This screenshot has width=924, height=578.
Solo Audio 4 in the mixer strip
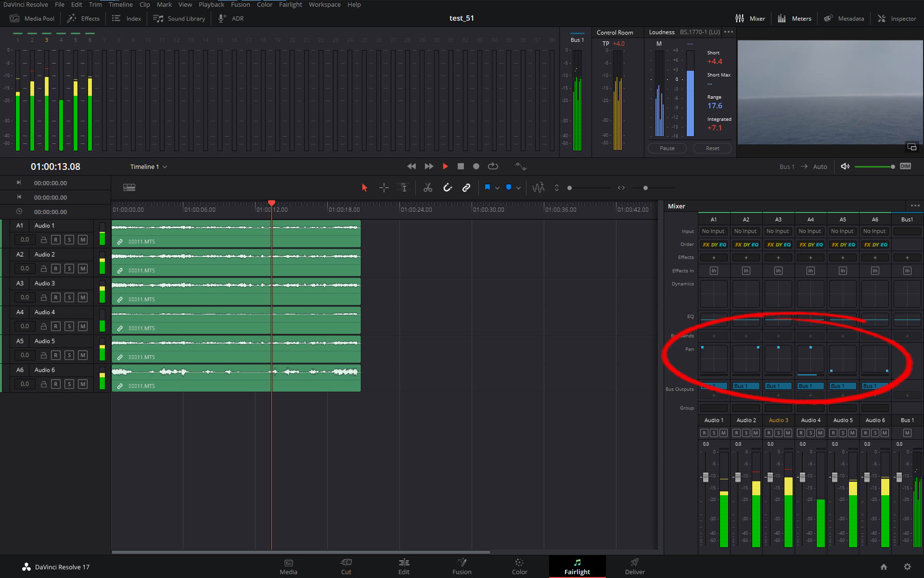pyautogui.click(x=810, y=433)
